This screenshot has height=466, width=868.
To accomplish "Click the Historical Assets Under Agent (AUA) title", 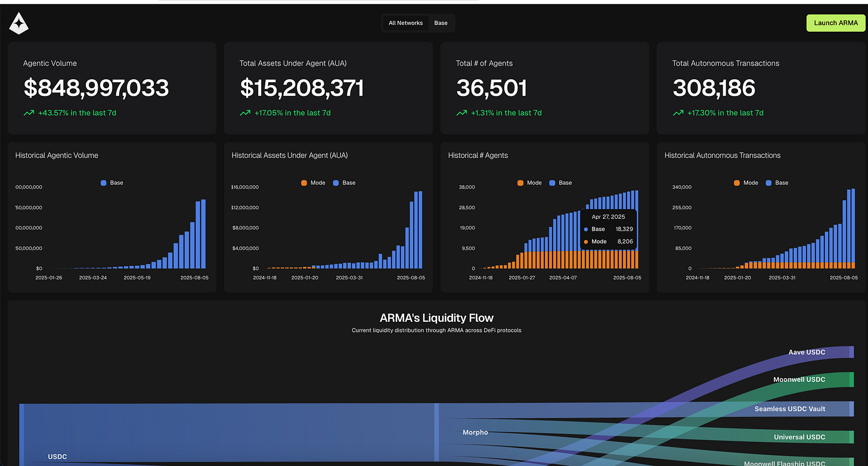I will 290,155.
